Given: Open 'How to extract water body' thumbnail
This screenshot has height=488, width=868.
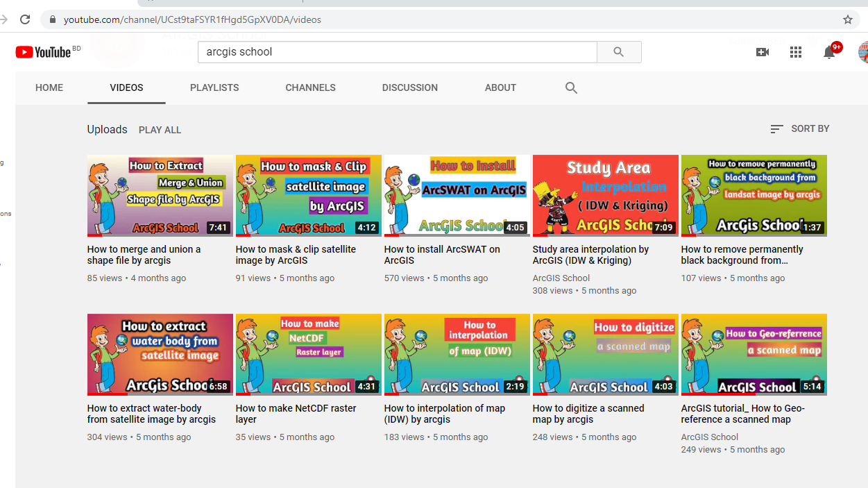Looking at the screenshot, I should (x=160, y=355).
